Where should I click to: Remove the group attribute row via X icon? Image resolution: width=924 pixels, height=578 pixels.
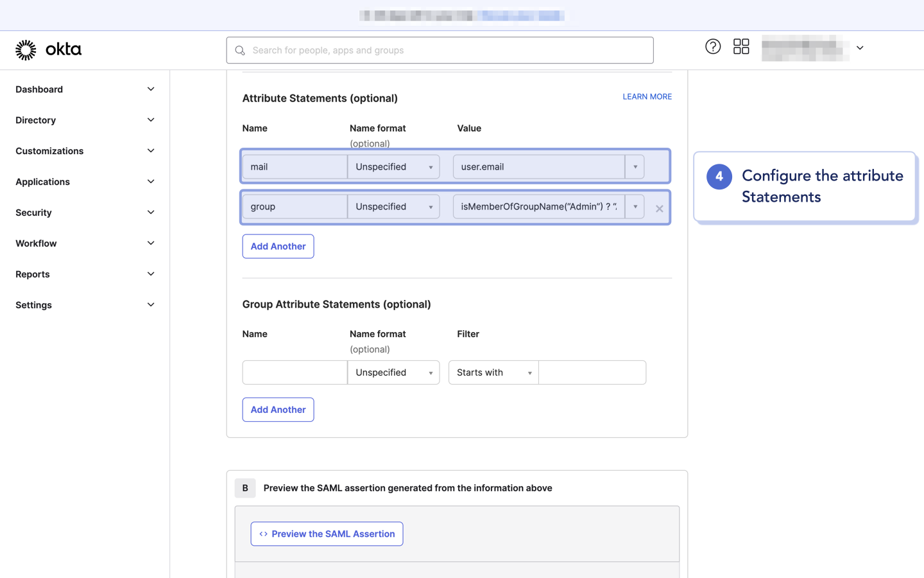(659, 208)
